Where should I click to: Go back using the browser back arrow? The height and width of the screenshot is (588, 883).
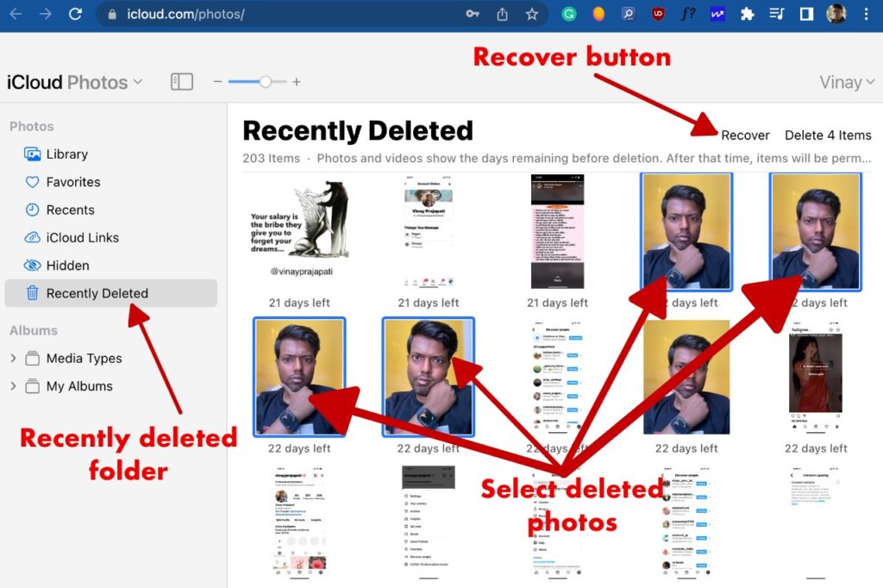click(x=16, y=14)
